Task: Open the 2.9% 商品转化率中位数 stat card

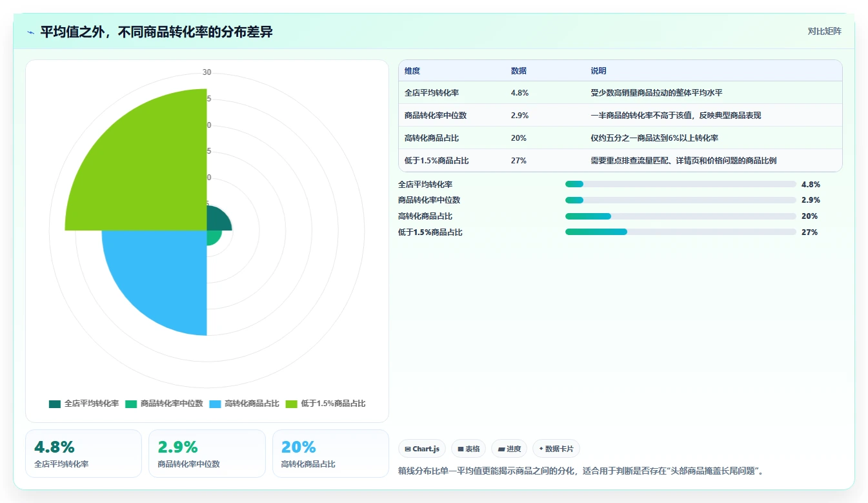Action: (207, 454)
